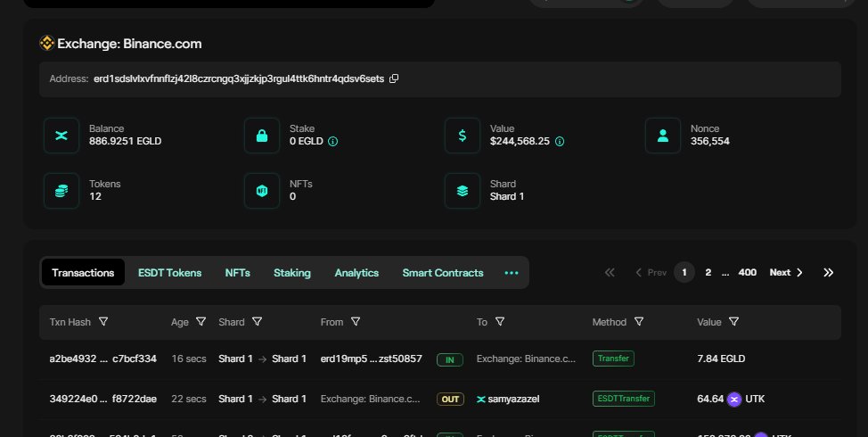
Task: Open the To column filter
Action: (499, 322)
